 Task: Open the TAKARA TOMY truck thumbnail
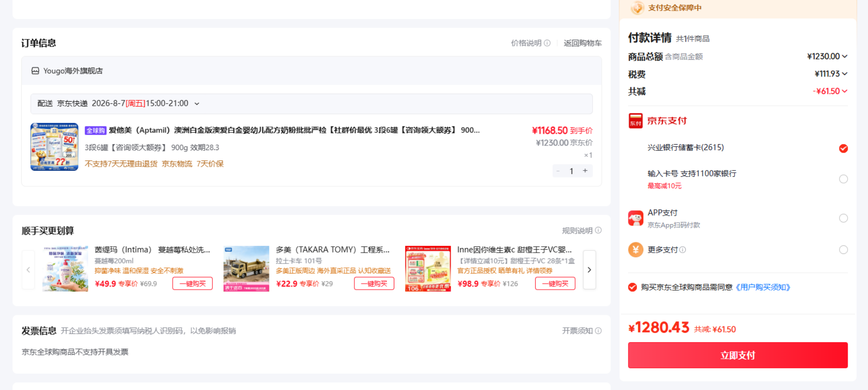click(x=246, y=269)
